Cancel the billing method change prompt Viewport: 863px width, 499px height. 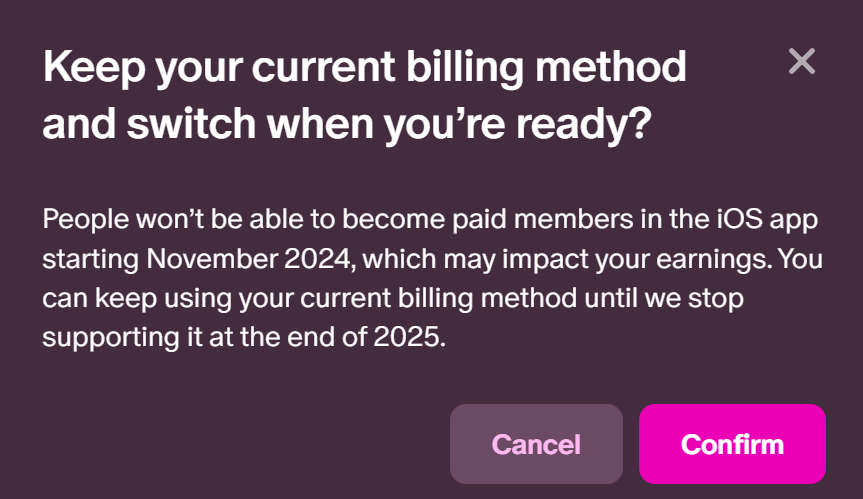(536, 444)
